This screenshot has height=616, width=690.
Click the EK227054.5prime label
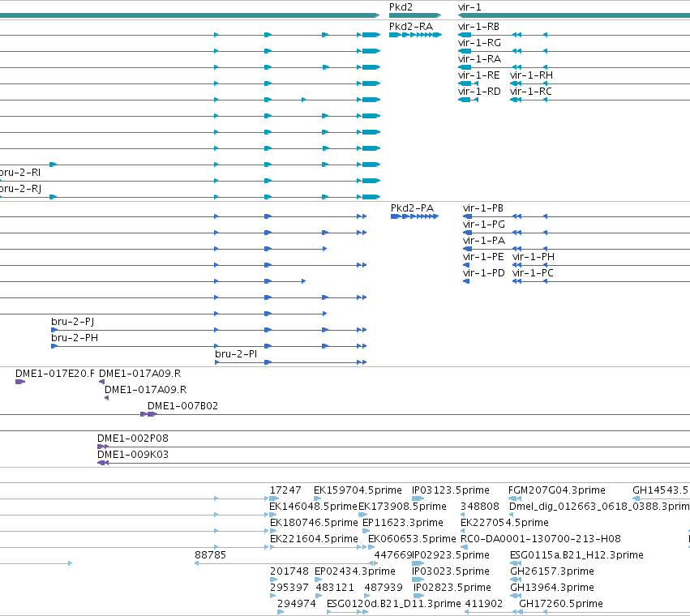[504, 523]
